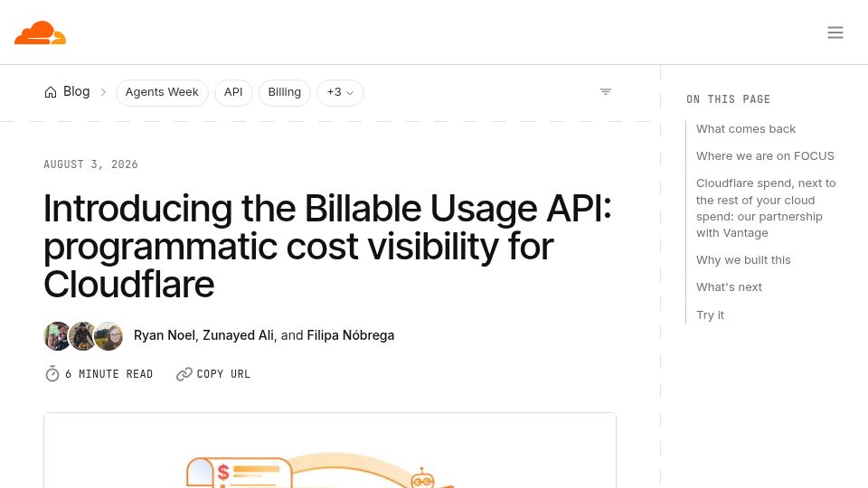
Task: Click the article hero illustration
Action: pos(330,450)
